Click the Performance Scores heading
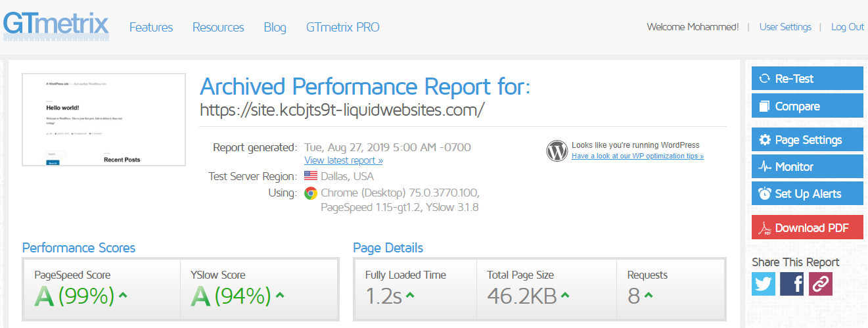 tap(79, 248)
